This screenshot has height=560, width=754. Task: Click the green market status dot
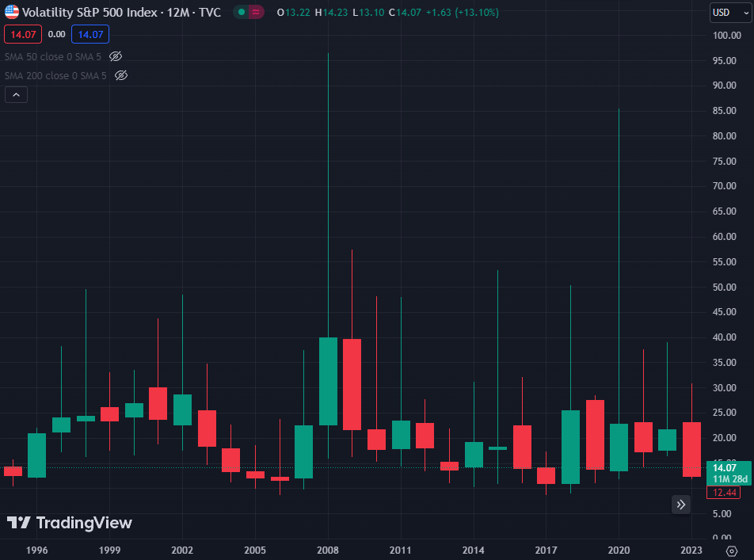click(x=242, y=13)
